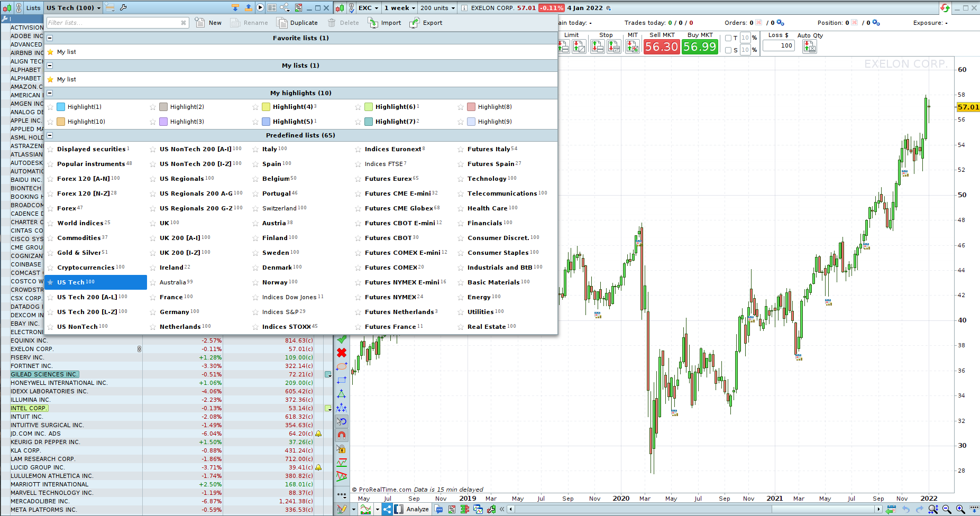Click the red X delete tool on chart sidebar
Viewport: 980px width, 516px height.
(x=342, y=353)
